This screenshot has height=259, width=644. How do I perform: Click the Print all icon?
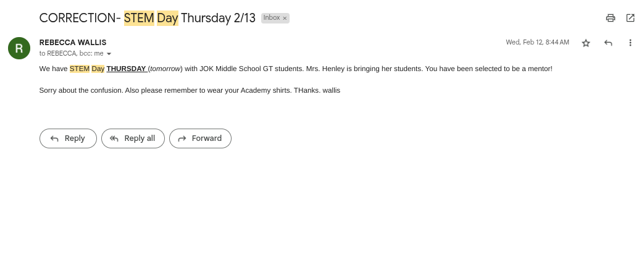pyautogui.click(x=611, y=18)
